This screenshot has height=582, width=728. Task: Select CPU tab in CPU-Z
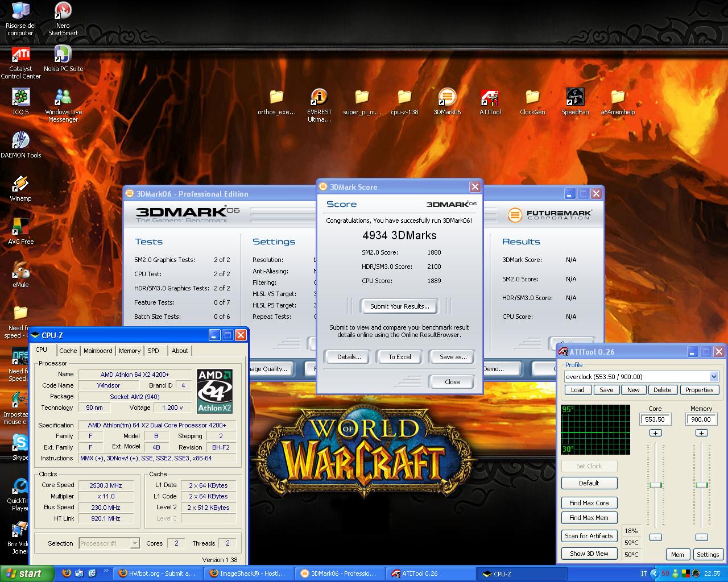pos(42,350)
